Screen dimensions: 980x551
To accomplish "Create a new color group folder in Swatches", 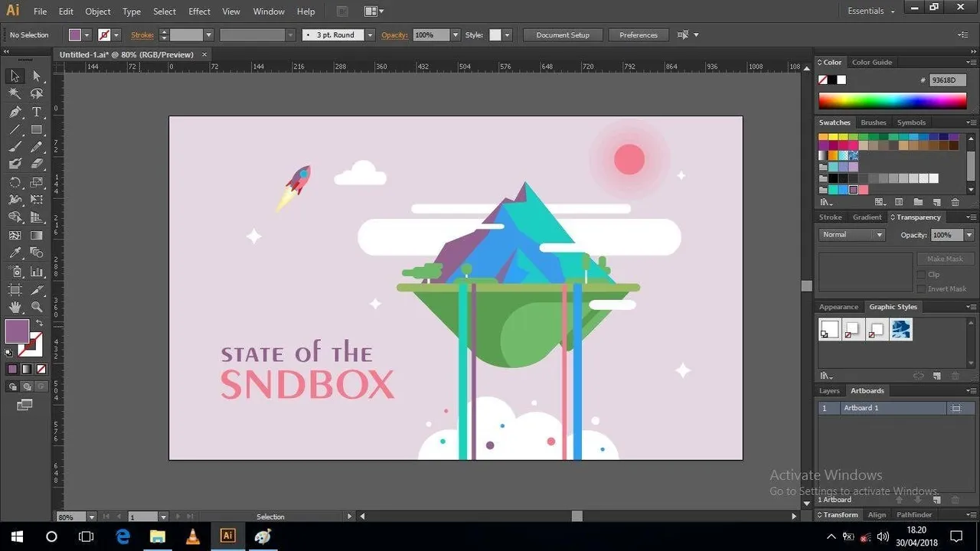I will [918, 202].
